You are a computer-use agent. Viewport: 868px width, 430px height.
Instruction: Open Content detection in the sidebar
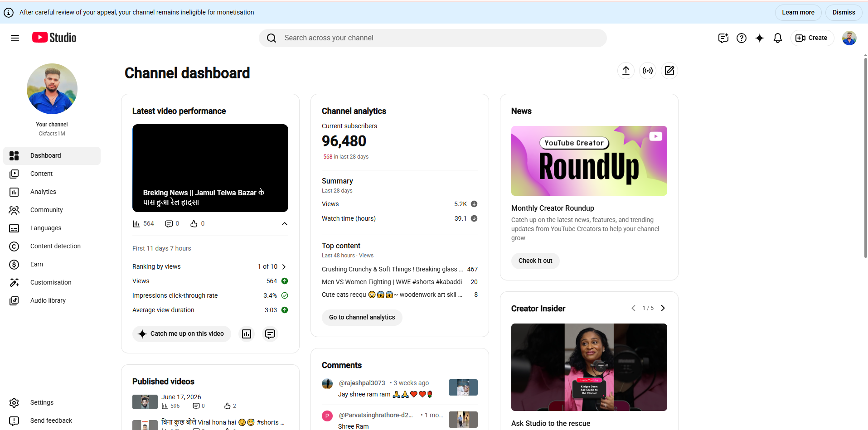coord(52,246)
